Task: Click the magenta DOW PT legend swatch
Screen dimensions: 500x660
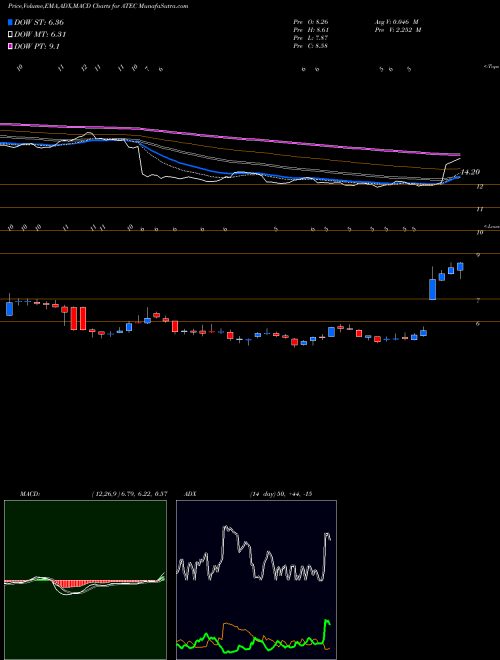Action: [x=10, y=47]
